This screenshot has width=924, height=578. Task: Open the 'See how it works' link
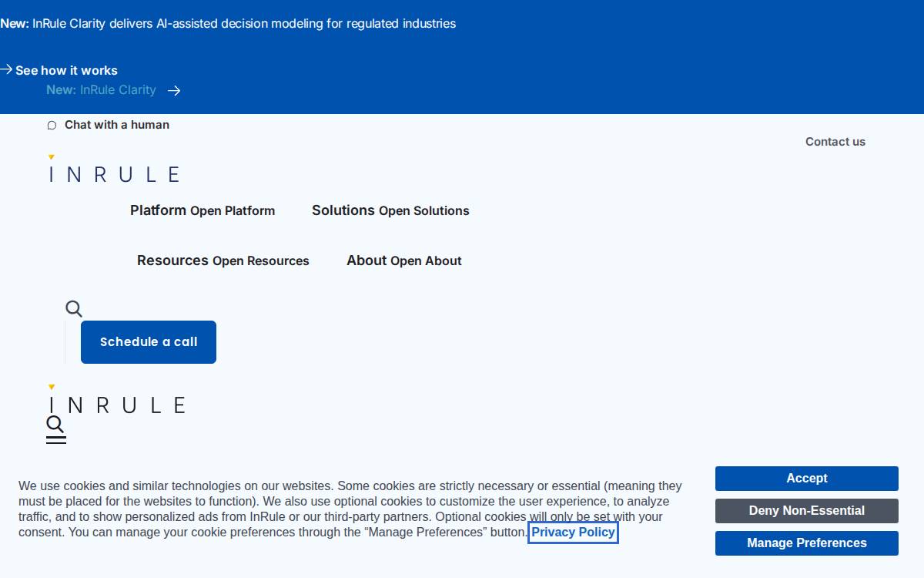[x=66, y=70]
